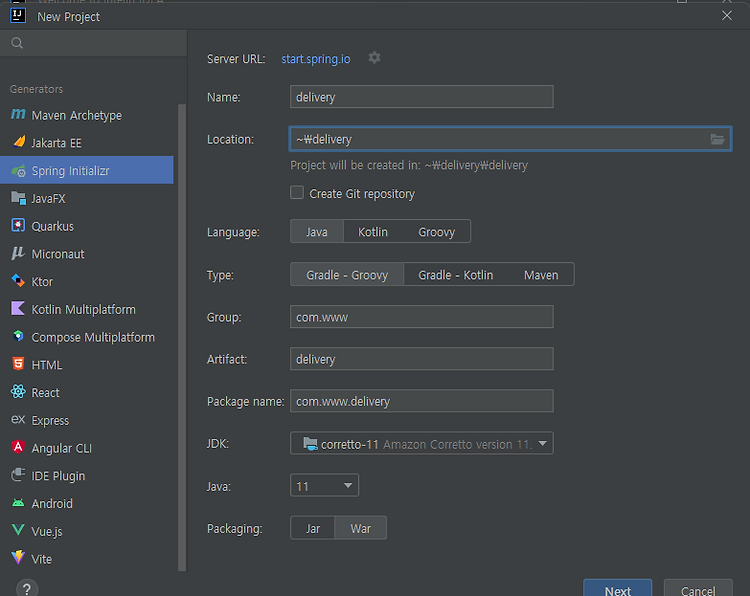Click the Express ex icon

tap(18, 419)
